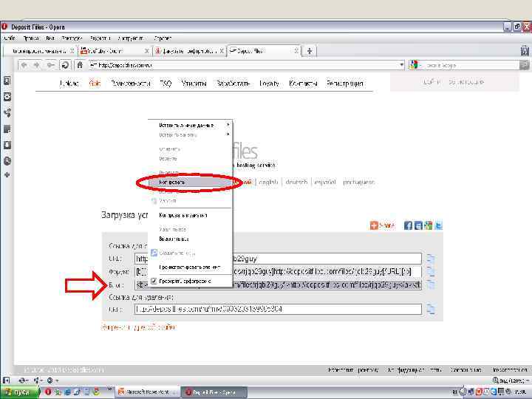Go back with the browser Back arrow

[24, 64]
